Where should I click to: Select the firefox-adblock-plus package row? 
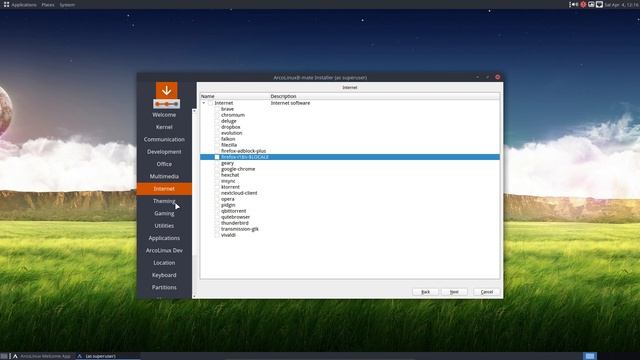point(350,151)
